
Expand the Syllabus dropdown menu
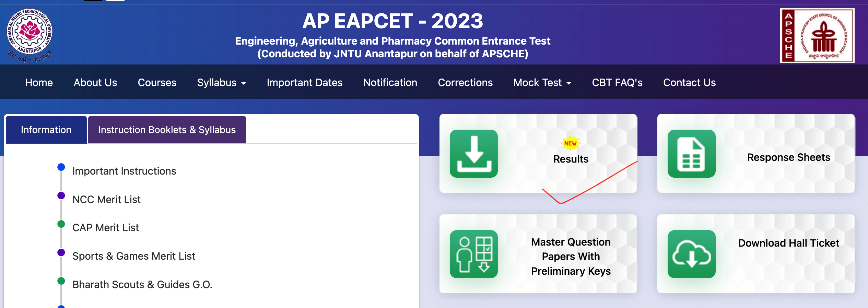click(222, 83)
